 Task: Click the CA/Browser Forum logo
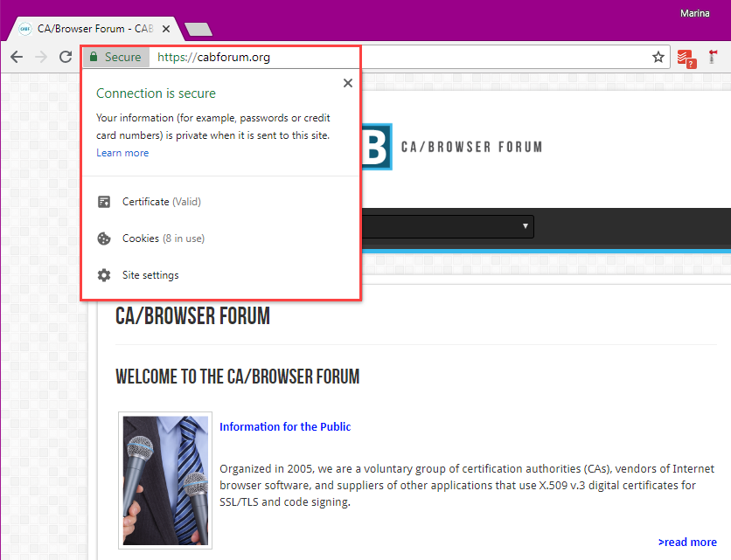click(377, 147)
